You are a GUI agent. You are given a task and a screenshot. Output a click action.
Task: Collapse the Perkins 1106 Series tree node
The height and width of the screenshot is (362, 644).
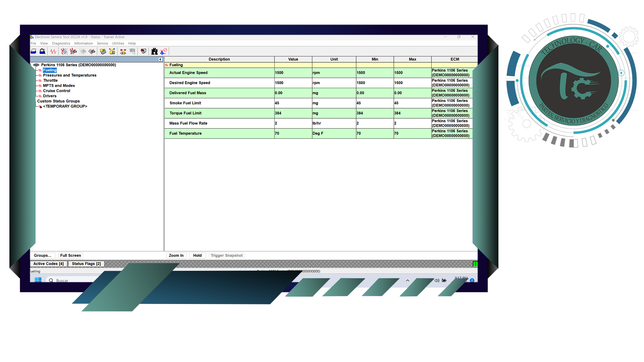(x=31, y=65)
